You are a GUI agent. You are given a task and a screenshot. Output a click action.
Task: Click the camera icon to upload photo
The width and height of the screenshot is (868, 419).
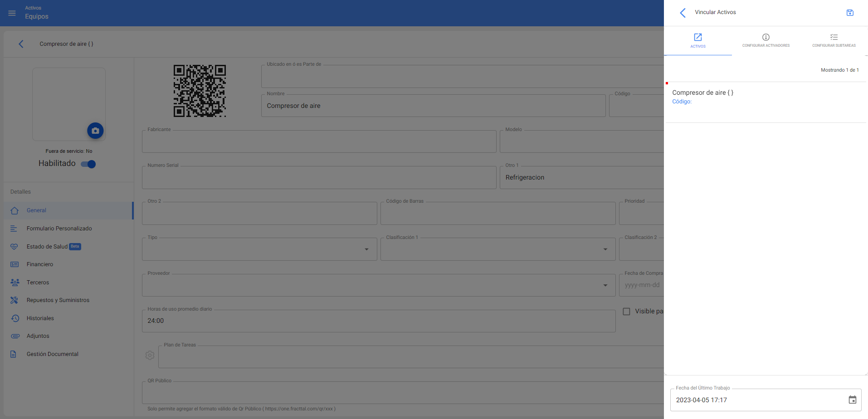(95, 131)
